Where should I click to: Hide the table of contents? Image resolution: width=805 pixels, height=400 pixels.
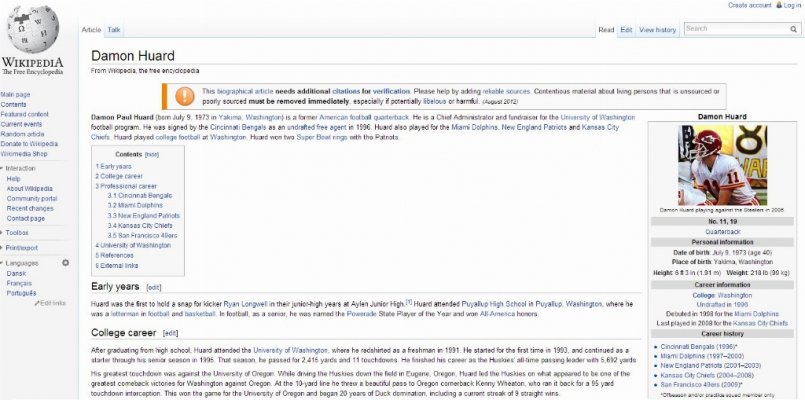pos(151,155)
